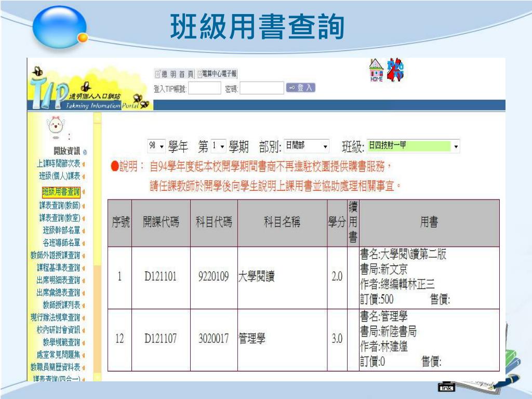Click the 登入 login button
The image size is (532, 399).
(301, 88)
